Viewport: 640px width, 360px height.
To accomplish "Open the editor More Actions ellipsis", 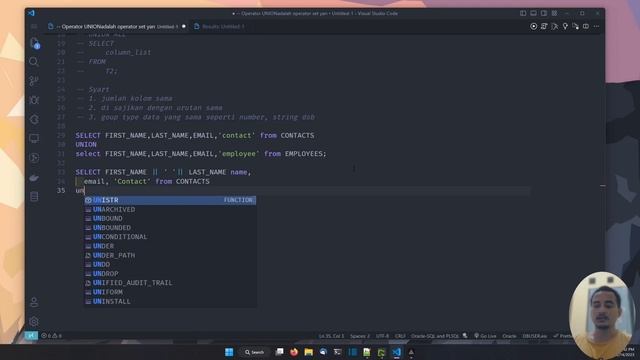I will pyautogui.click(x=596, y=27).
